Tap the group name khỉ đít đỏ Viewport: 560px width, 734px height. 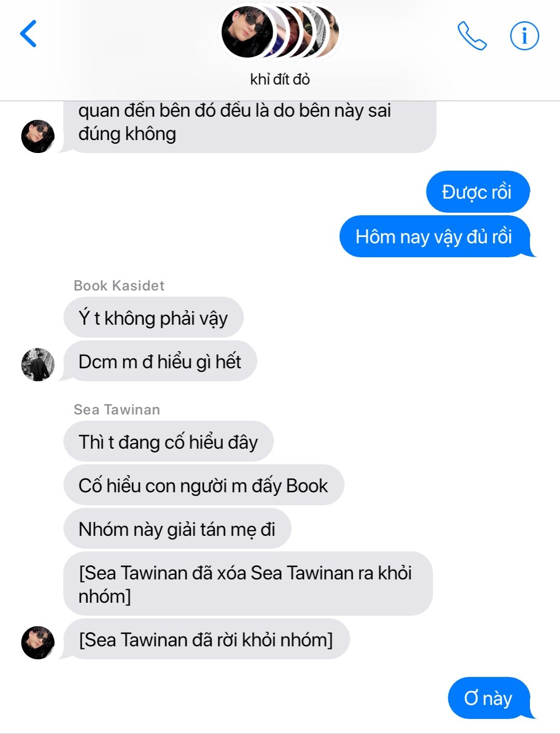280,79
